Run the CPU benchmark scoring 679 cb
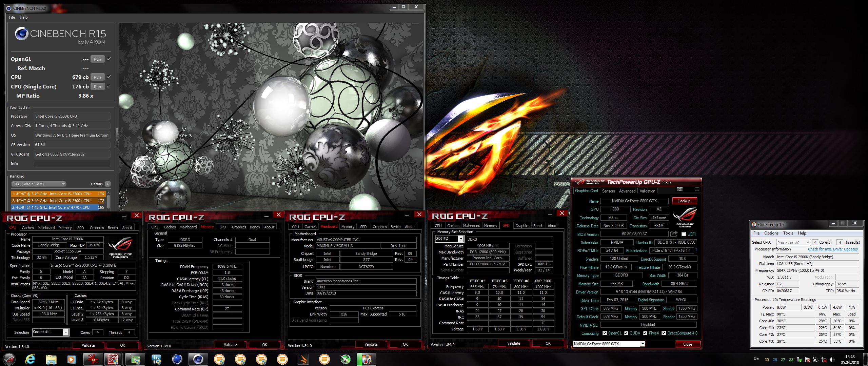 (x=98, y=77)
